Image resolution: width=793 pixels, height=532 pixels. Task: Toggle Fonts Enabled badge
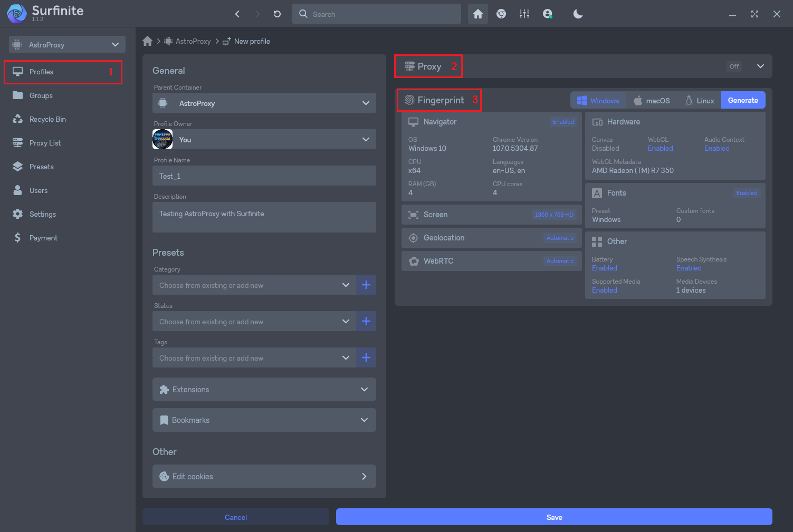(x=747, y=193)
